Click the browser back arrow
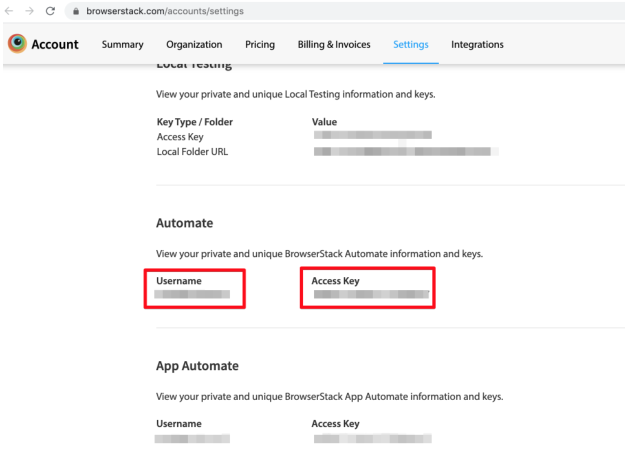625x450 pixels. click(x=9, y=11)
